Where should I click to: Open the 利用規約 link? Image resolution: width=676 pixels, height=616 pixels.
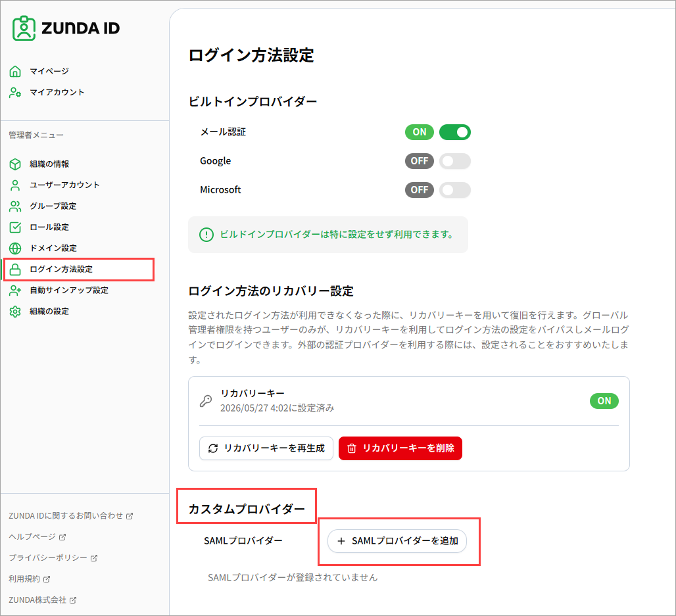click(x=30, y=579)
